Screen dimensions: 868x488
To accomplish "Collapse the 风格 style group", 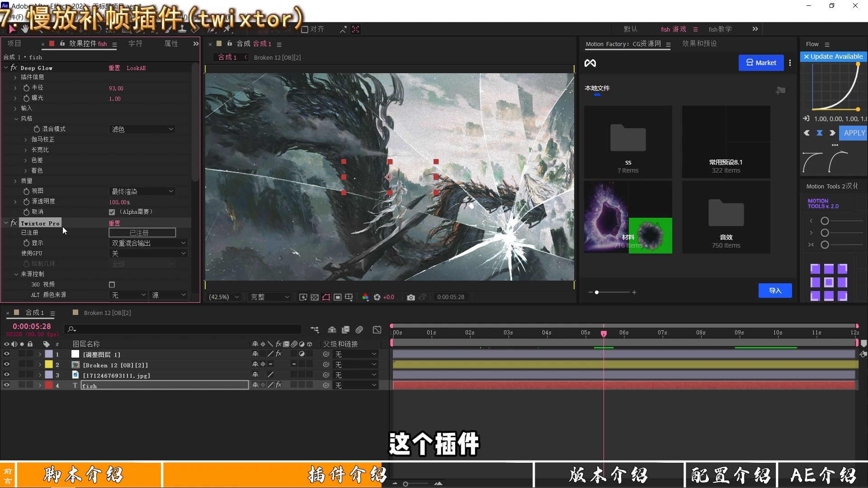I will point(16,119).
